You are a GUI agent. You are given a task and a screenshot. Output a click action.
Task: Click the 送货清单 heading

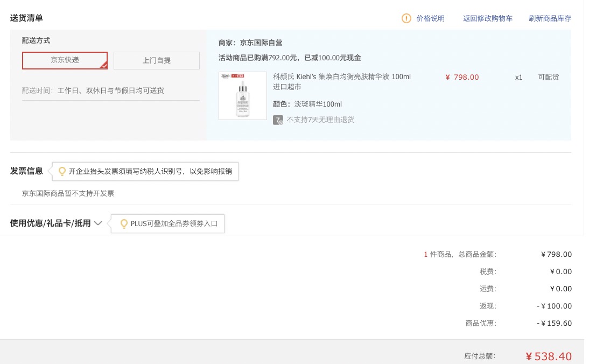[26, 18]
